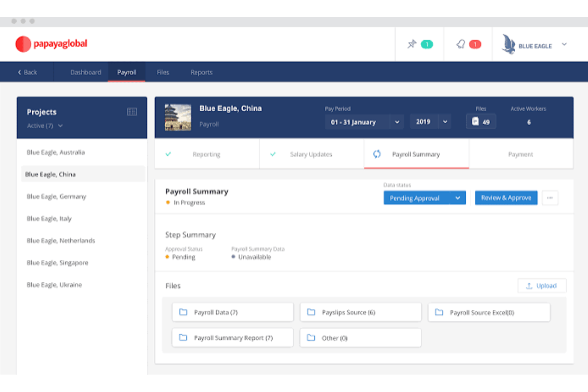The height and width of the screenshot is (392, 588).
Task: Select the Payroll navigation tab
Action: 127,72
